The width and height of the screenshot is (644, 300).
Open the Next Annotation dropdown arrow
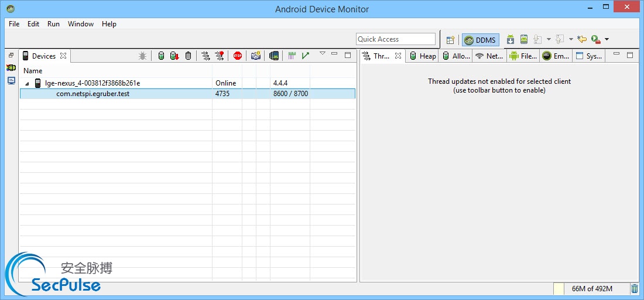tap(549, 39)
